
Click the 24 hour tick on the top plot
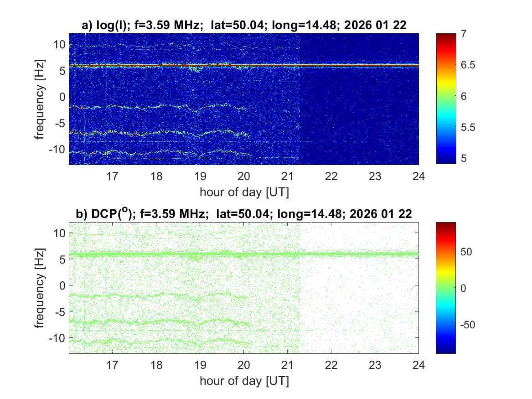tap(418, 176)
